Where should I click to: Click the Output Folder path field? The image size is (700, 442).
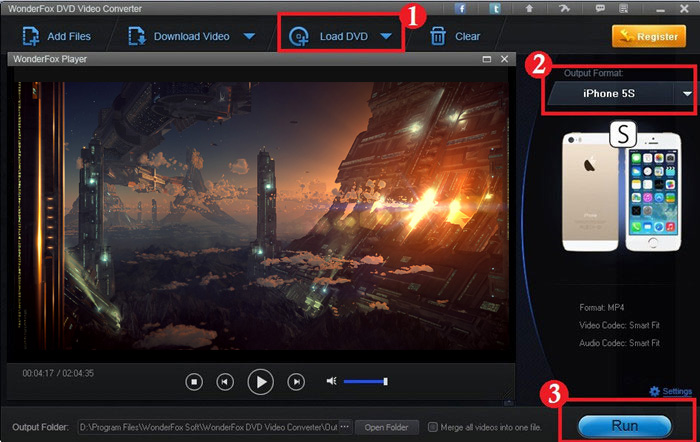(208, 427)
